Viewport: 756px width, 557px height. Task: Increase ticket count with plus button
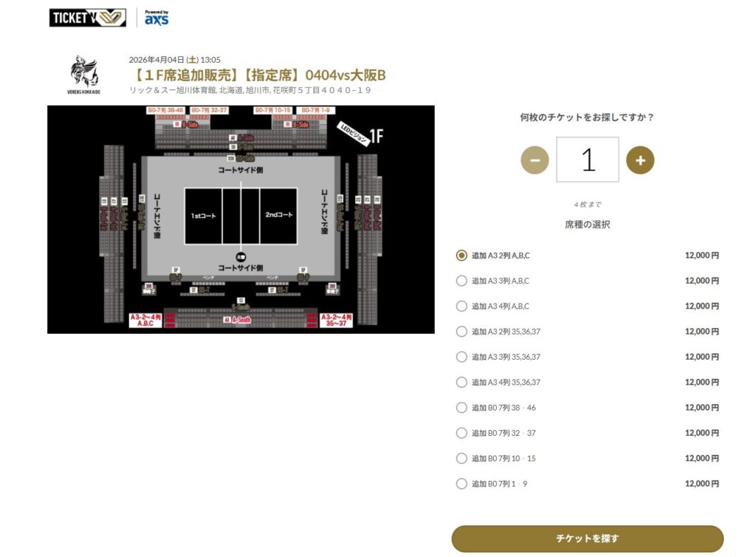pos(640,160)
